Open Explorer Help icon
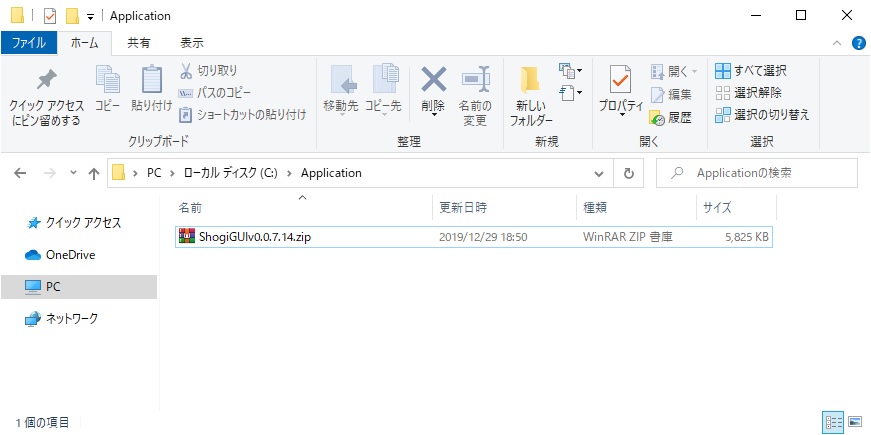The width and height of the screenshot is (871, 435). point(859,43)
